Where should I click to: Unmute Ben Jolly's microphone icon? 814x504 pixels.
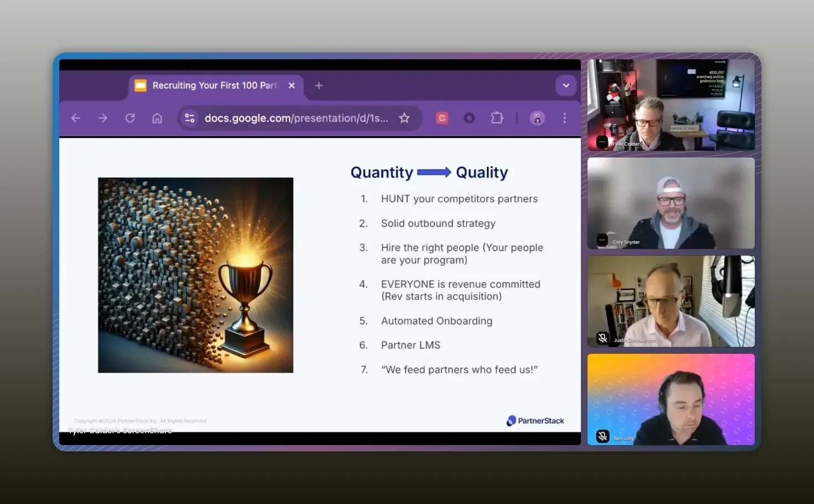602,435
